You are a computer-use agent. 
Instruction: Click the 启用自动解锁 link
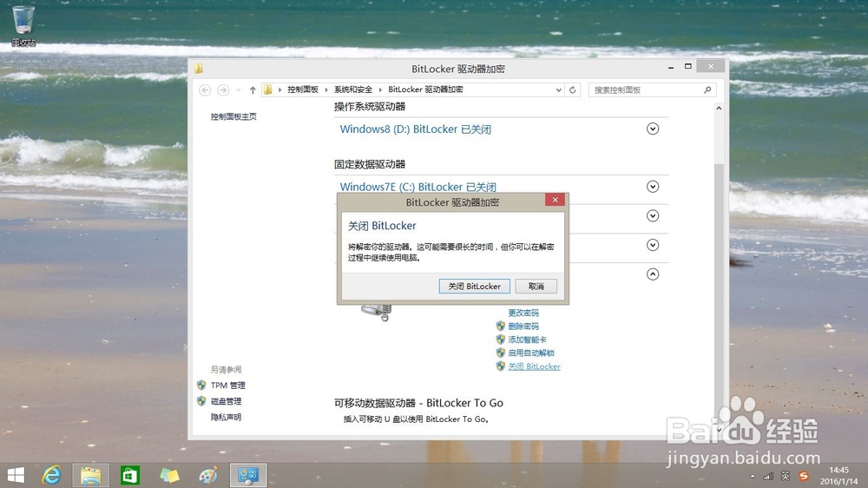click(531, 353)
